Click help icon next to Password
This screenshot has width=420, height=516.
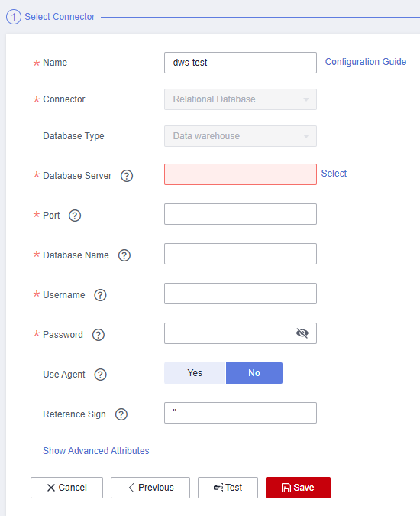click(99, 335)
